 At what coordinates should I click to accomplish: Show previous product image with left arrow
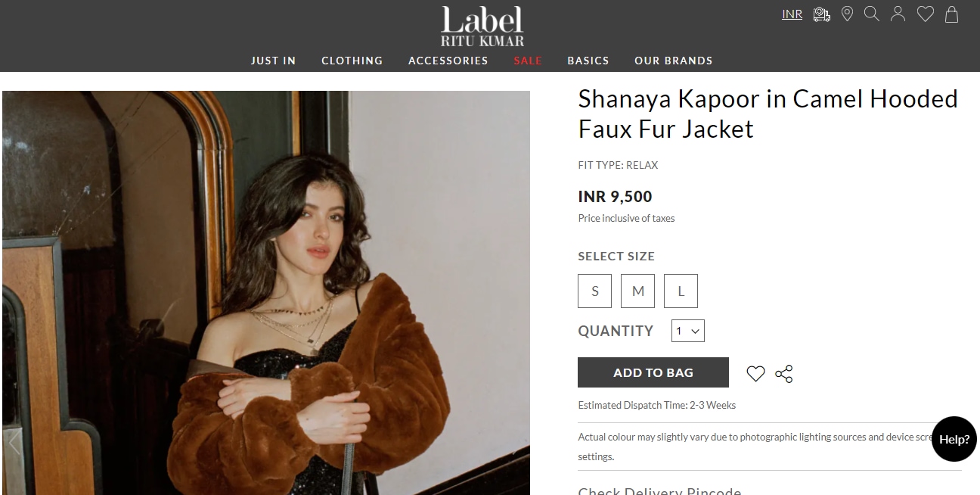click(14, 443)
